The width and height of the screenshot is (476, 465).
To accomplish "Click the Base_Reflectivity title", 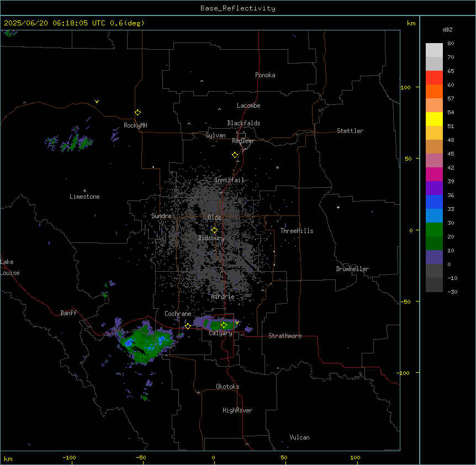I will [x=238, y=8].
